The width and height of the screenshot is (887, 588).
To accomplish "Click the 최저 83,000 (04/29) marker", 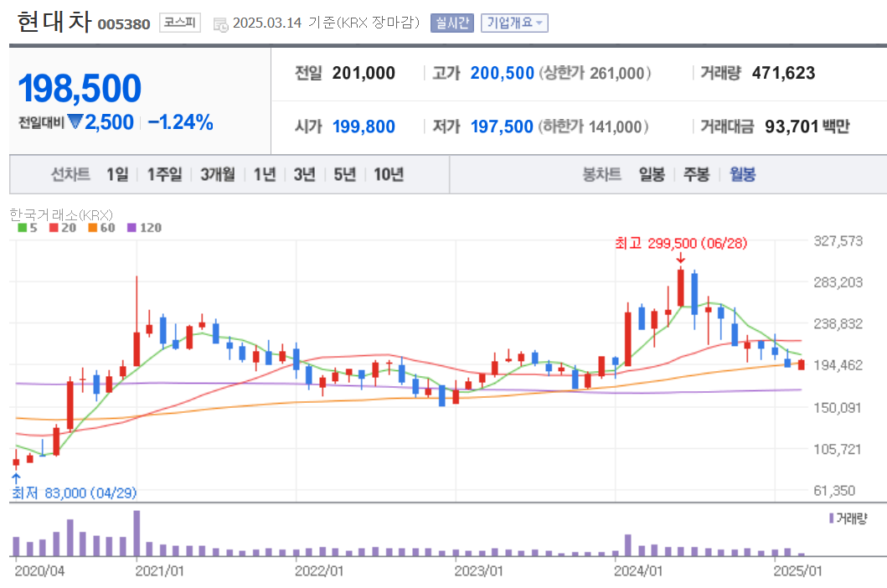I will (74, 493).
